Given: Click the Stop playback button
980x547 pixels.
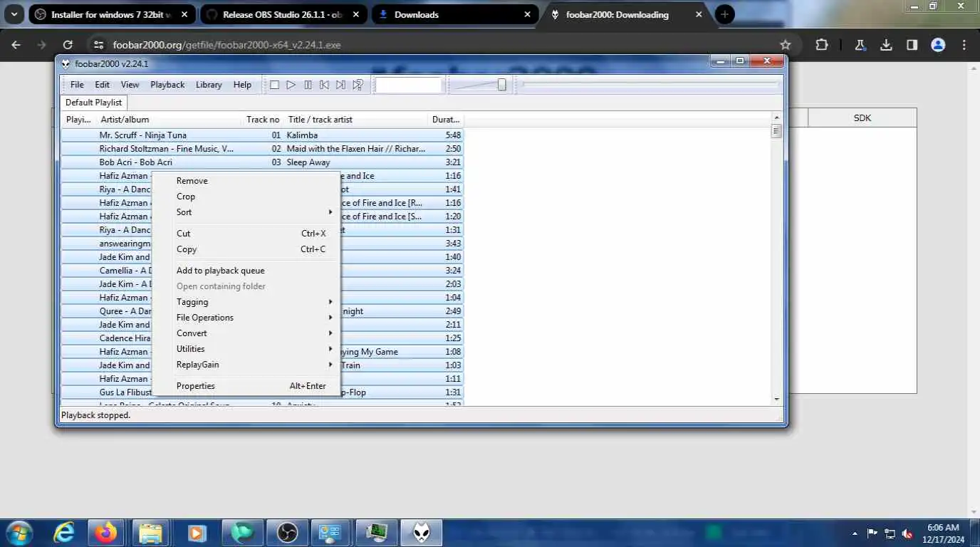Looking at the screenshot, I should click(x=274, y=85).
